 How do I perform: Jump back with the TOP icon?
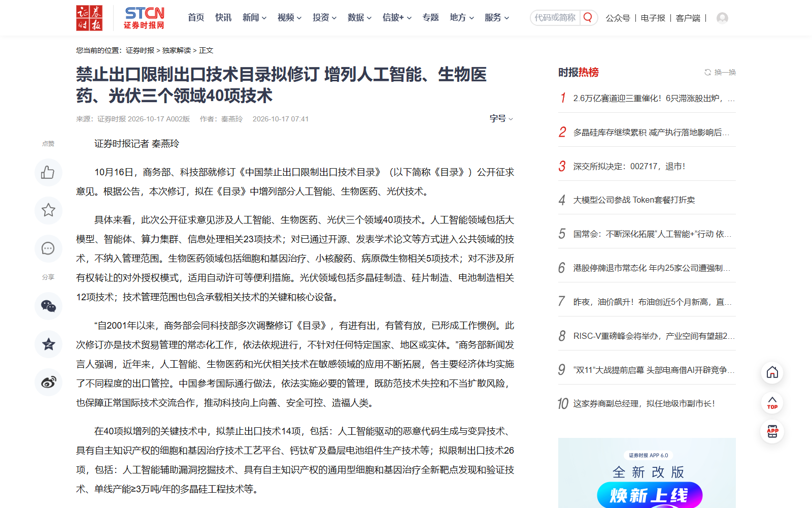click(772, 402)
